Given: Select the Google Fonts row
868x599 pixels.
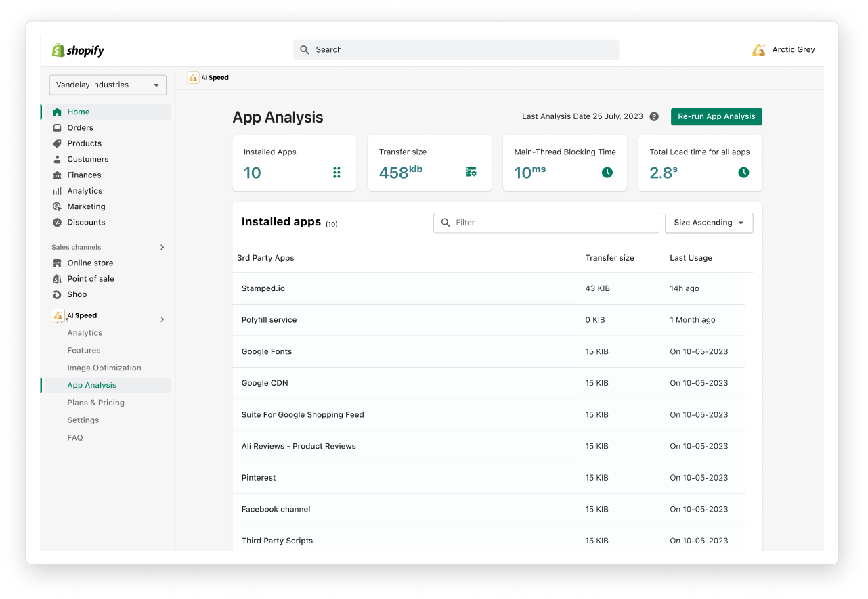Looking at the screenshot, I should tap(489, 352).
